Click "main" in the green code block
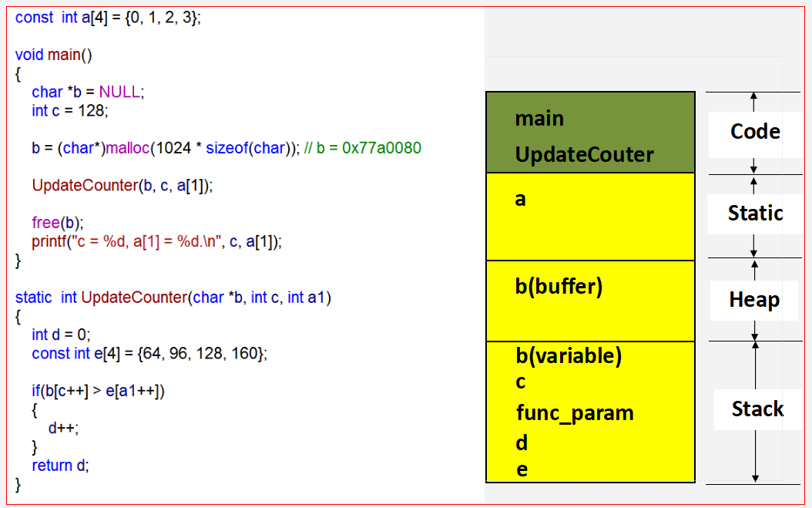Image resolution: width=812 pixels, height=508 pixels. click(x=539, y=119)
